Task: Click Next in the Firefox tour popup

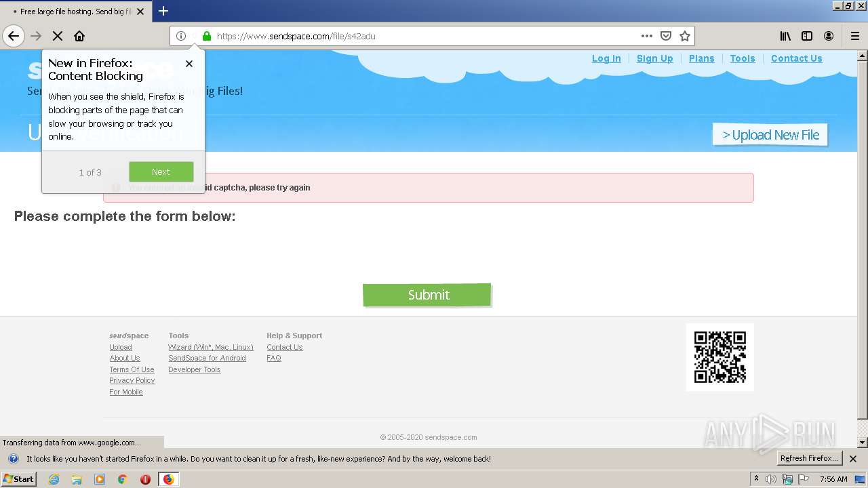Action: click(x=161, y=171)
